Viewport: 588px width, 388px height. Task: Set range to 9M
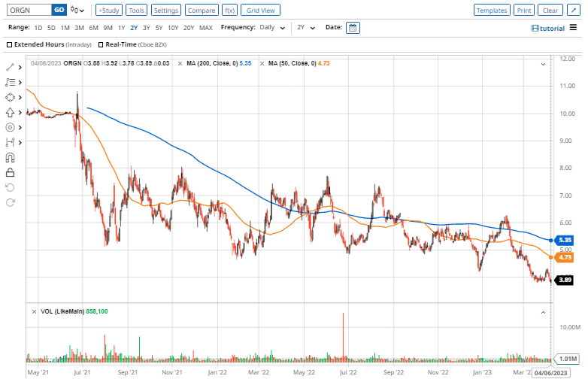click(108, 28)
